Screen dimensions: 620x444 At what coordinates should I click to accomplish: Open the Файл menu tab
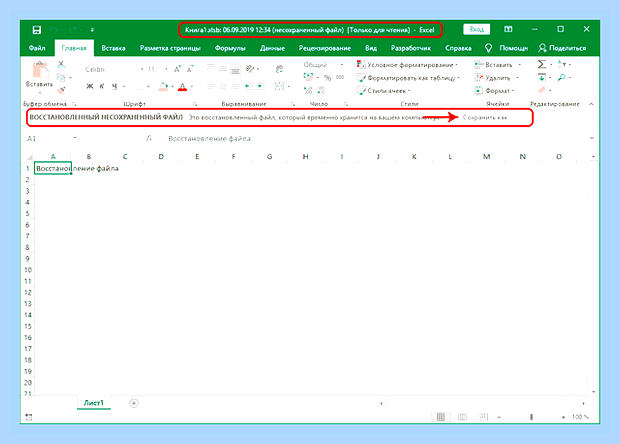pyautogui.click(x=37, y=48)
